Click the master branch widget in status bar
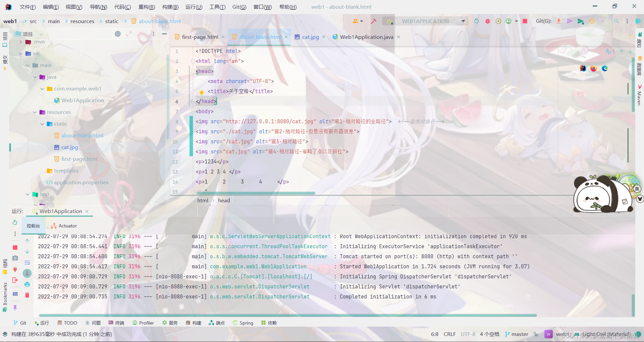 tap(517, 334)
